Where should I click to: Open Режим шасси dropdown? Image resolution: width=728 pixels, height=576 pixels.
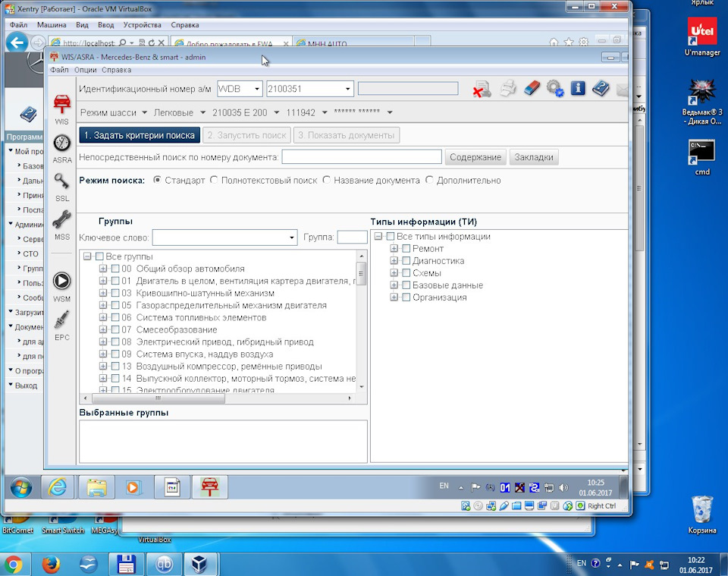tap(144, 112)
